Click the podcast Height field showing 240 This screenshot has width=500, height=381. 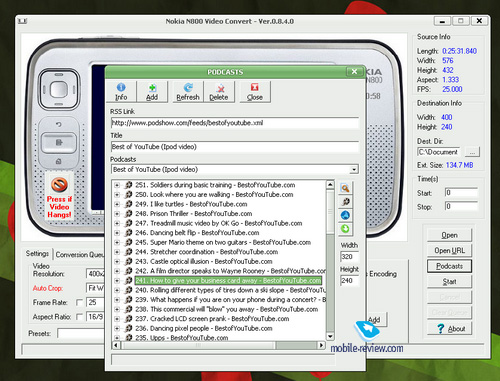pos(349,281)
